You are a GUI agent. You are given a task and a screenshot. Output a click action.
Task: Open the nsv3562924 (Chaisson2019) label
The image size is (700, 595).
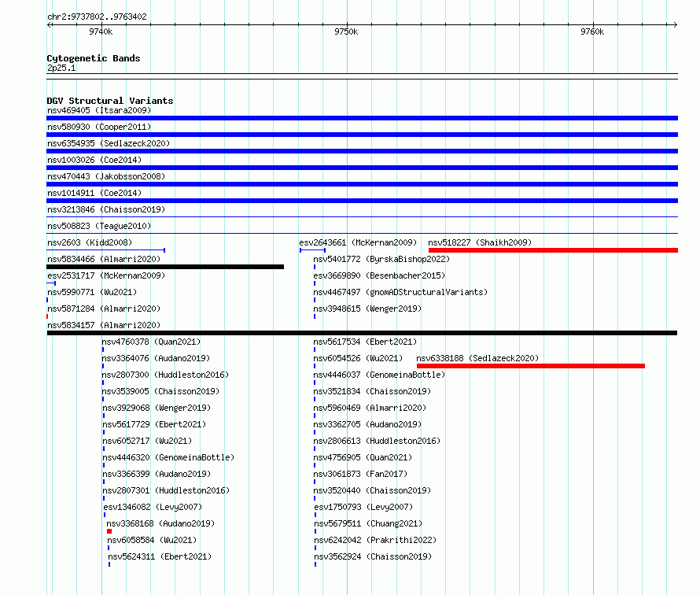click(x=374, y=556)
